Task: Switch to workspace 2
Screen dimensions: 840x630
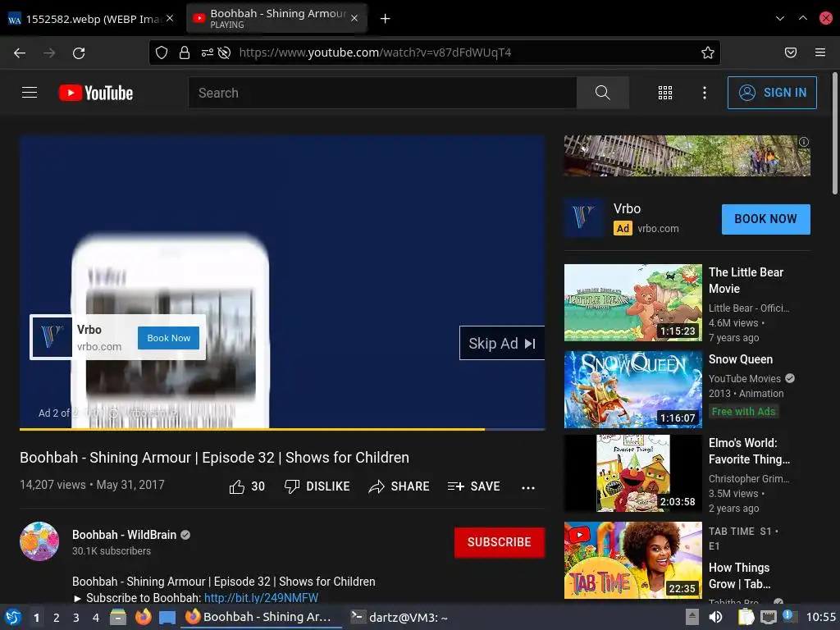Action: click(x=57, y=618)
